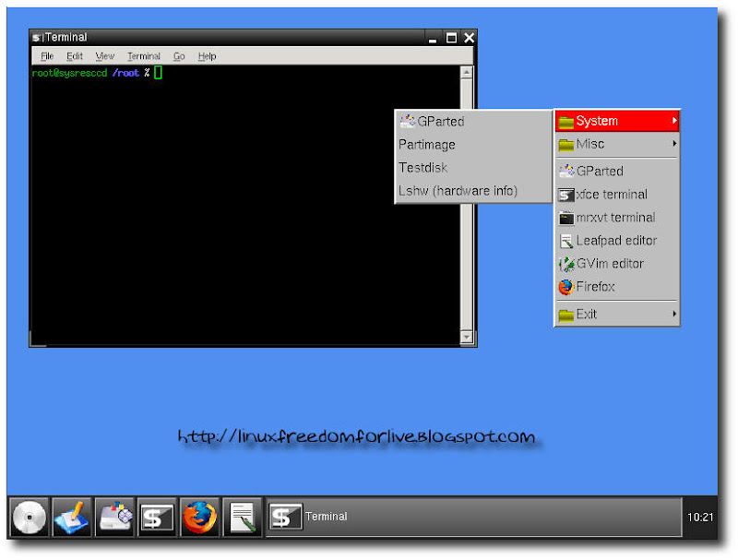Choose mrxvt terminal menu entry text
The height and width of the screenshot is (560, 738).
[615, 218]
